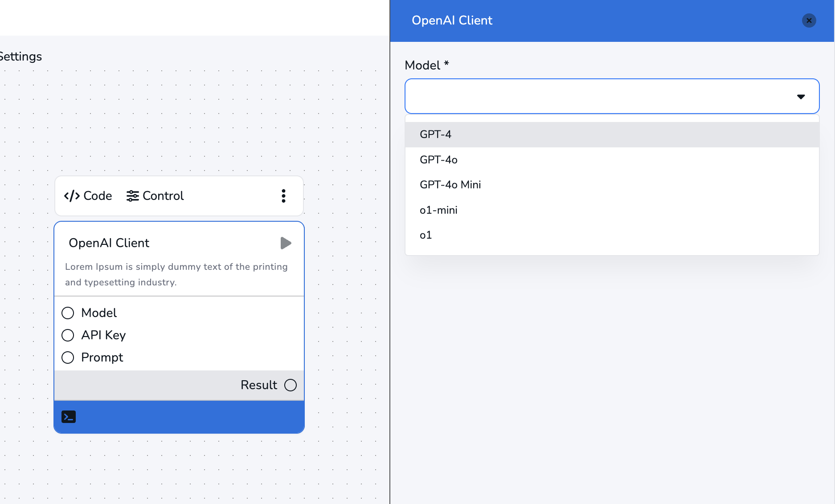835x504 pixels.
Task: Pick o1-mini model option
Action: tap(438, 210)
